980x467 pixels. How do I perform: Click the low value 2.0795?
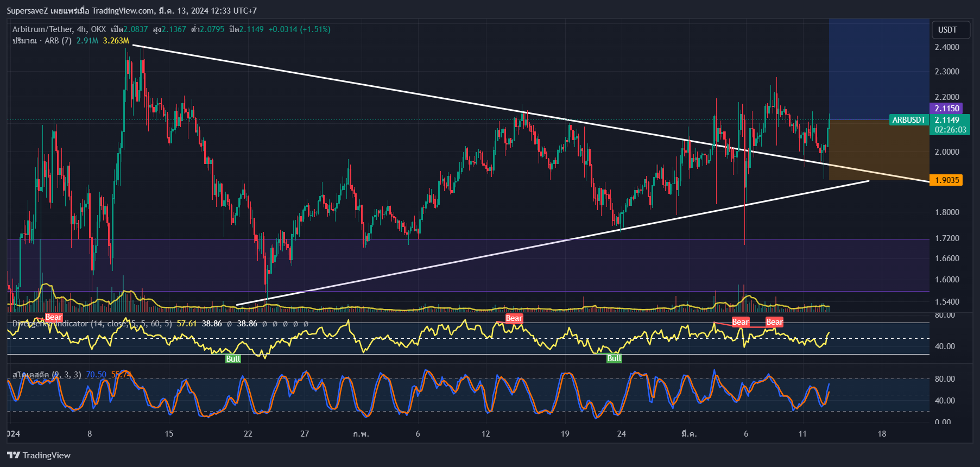click(x=212, y=29)
